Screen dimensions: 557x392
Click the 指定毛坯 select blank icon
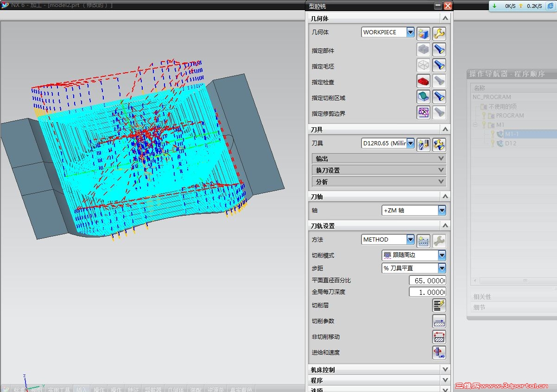tap(424, 65)
